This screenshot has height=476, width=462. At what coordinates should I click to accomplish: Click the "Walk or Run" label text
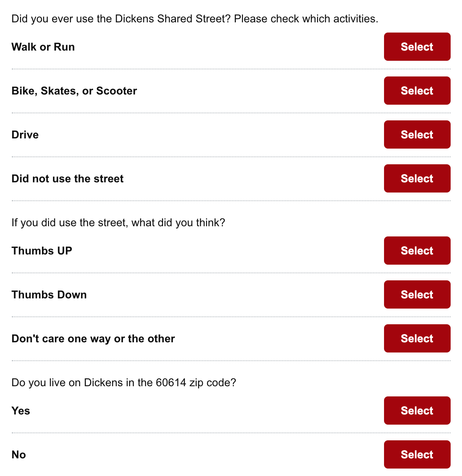coord(43,47)
